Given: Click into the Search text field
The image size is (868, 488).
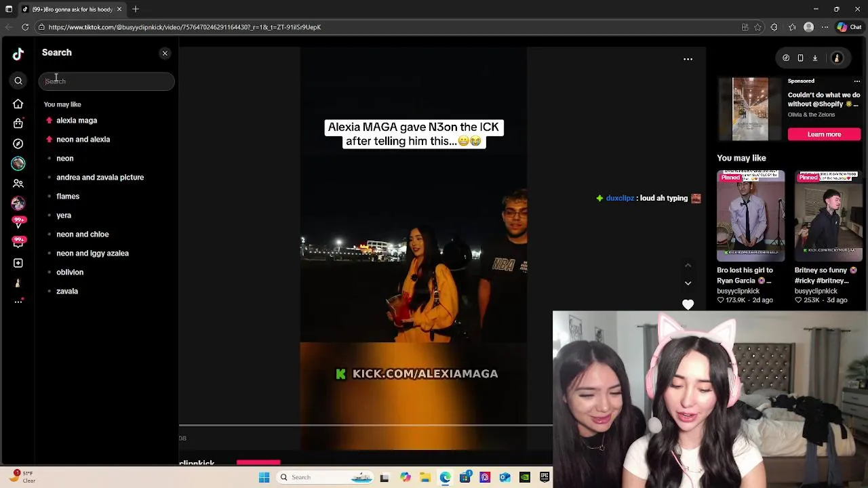Looking at the screenshot, I should (x=106, y=81).
